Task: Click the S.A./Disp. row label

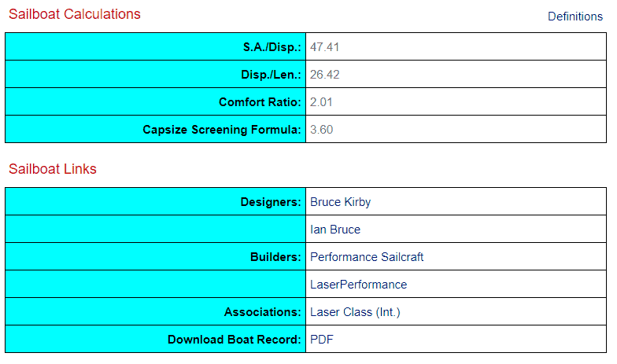Action: point(272,47)
